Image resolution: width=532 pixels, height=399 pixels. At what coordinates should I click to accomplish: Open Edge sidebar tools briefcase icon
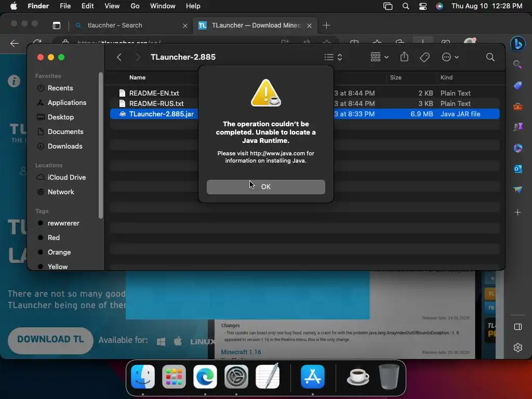click(518, 107)
